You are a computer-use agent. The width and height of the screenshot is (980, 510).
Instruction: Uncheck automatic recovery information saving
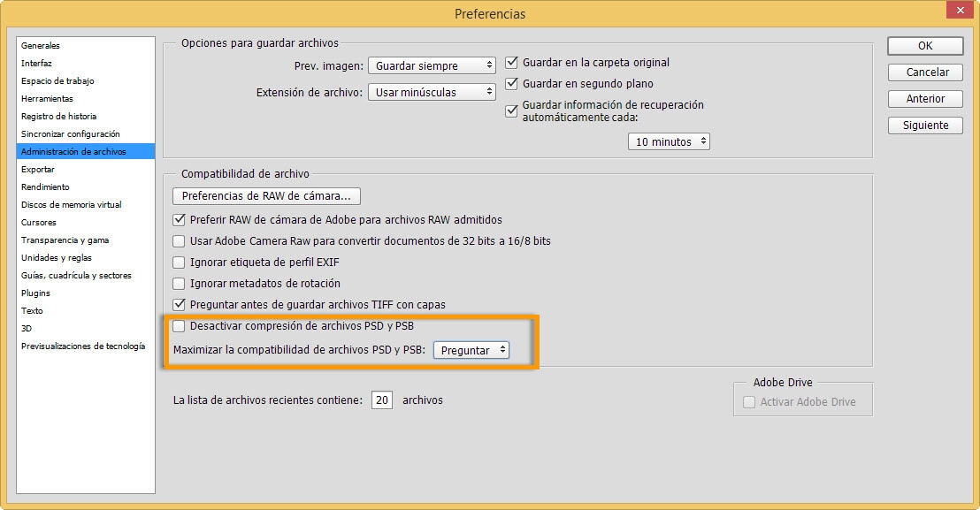click(511, 110)
